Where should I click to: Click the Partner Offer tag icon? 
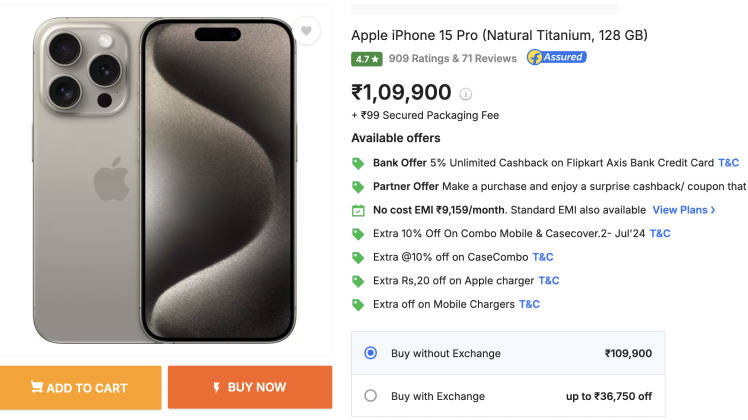pyautogui.click(x=358, y=186)
